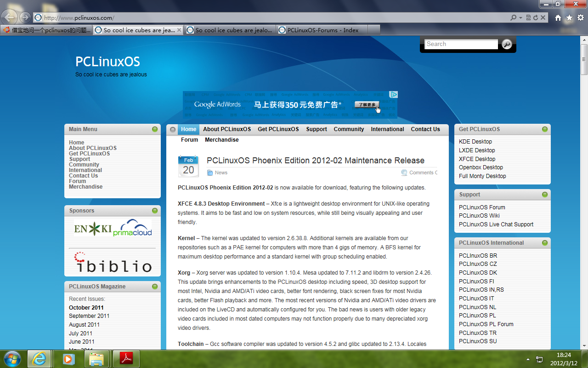This screenshot has width=588, height=368.
Task: Toggle the Compatibility View icon in address bar
Action: 528,18
